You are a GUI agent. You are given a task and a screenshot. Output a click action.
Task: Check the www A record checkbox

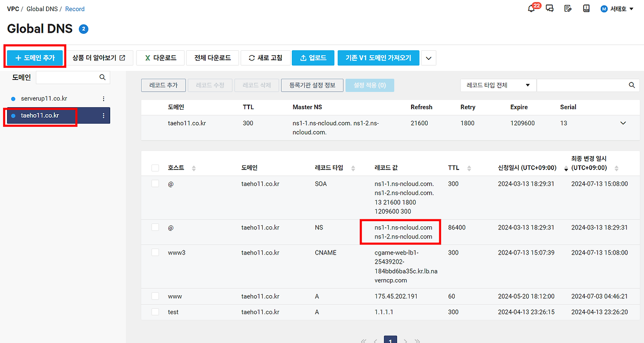coord(155,296)
